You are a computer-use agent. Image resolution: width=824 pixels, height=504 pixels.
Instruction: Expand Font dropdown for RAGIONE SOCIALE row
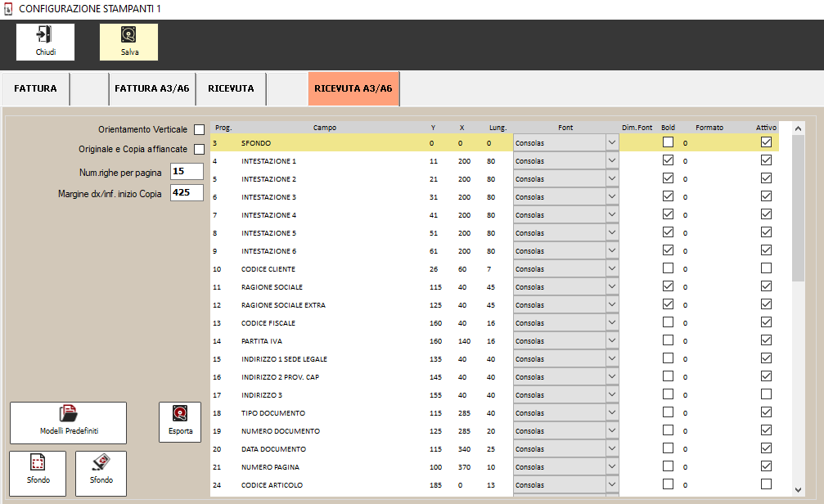(x=611, y=286)
